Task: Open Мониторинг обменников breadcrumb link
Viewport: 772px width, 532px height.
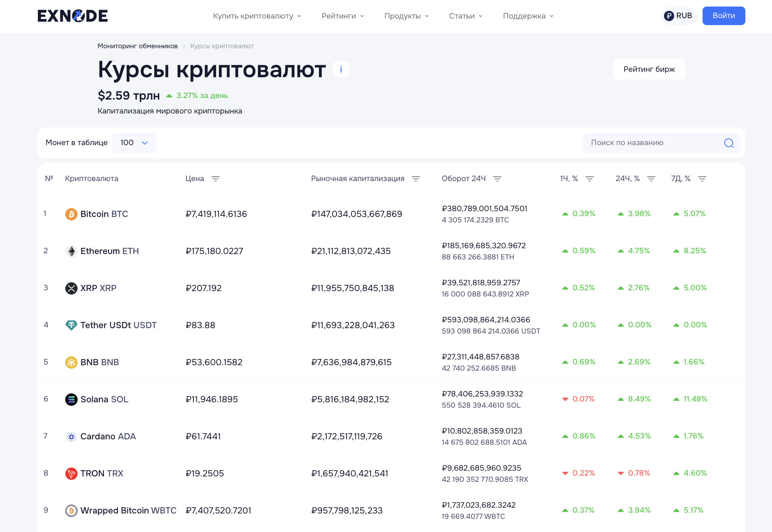Action: (x=137, y=46)
